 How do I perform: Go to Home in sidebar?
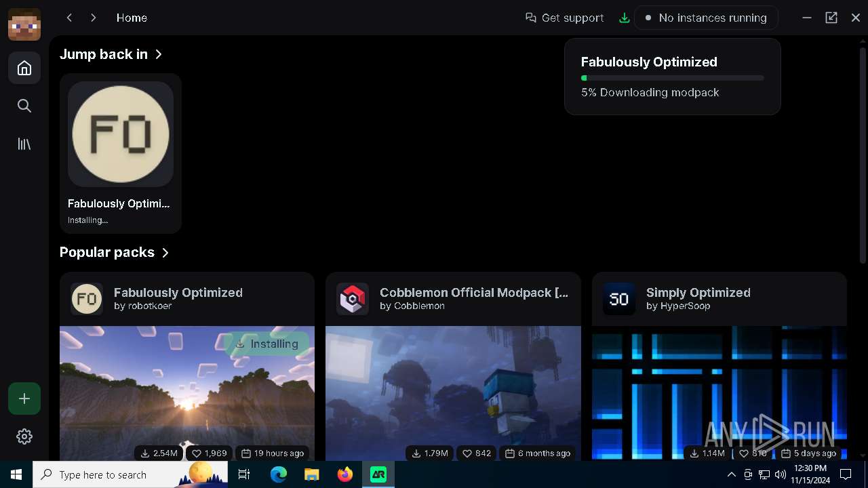pos(24,68)
